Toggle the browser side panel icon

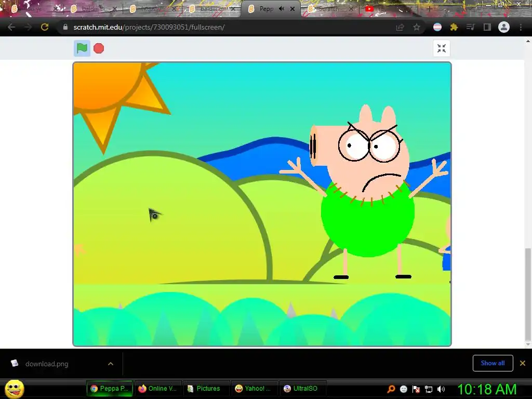[487, 27]
